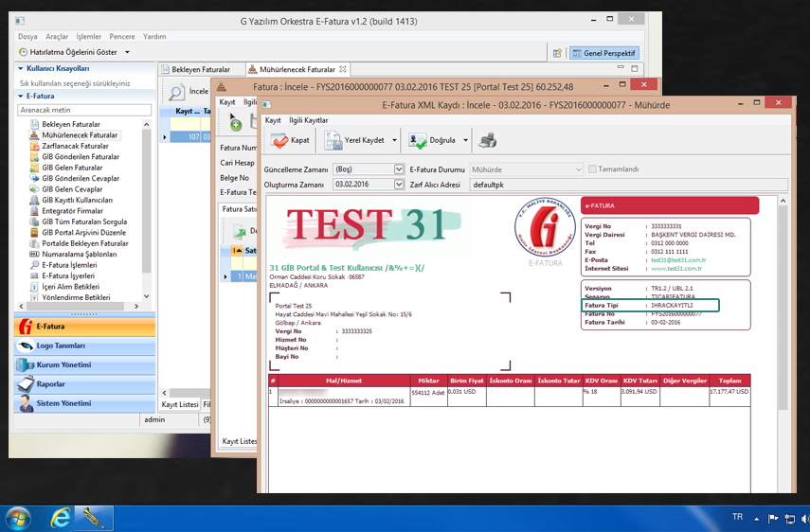
Task: Launch Internet Explorer from taskbar
Action: pyautogui.click(x=61, y=518)
